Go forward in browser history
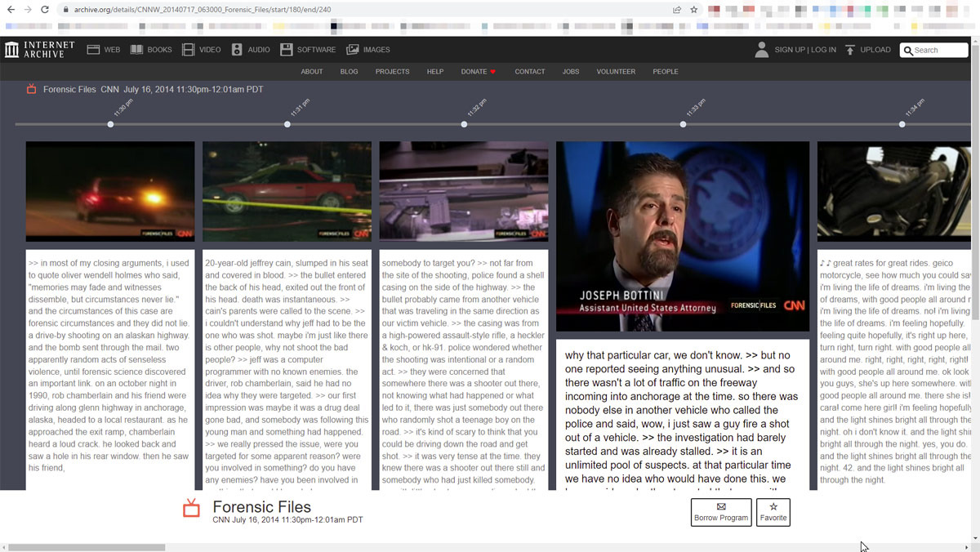Image resolution: width=980 pixels, height=552 pixels. tap(29, 10)
